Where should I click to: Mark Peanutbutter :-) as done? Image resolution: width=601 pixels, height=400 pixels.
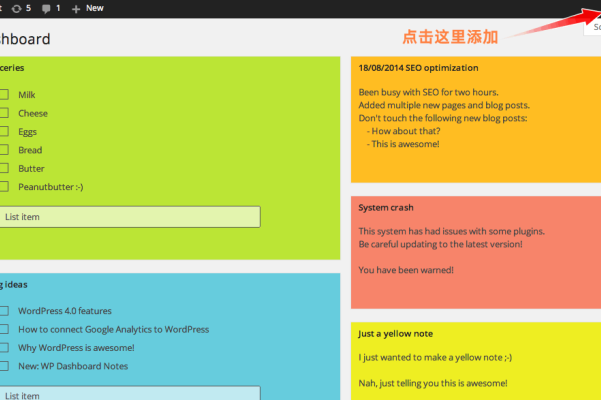[4, 187]
